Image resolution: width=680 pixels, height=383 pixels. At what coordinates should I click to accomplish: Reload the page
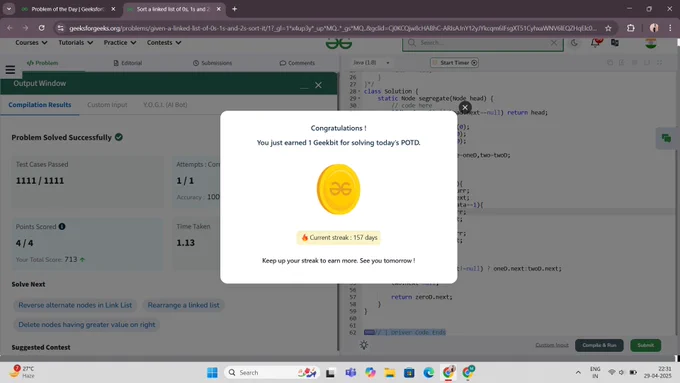pos(42,28)
